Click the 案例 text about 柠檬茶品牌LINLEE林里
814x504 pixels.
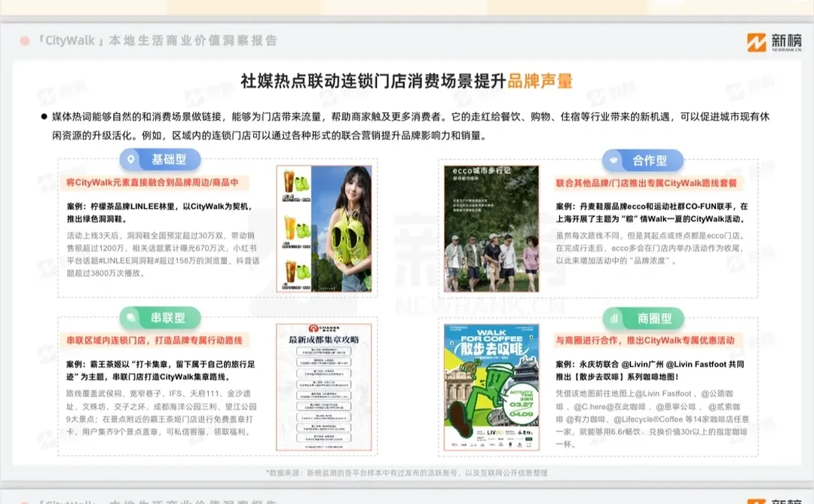tap(159, 212)
